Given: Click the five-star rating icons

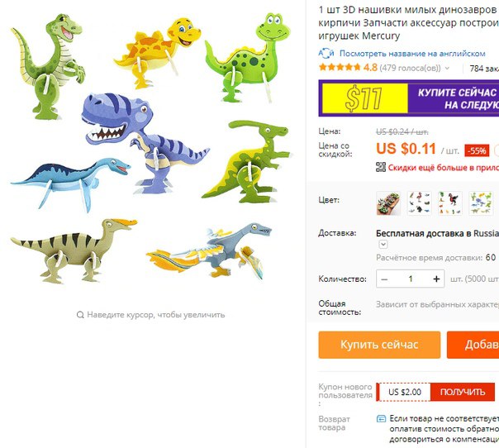Looking at the screenshot, I should pyautogui.click(x=340, y=68).
